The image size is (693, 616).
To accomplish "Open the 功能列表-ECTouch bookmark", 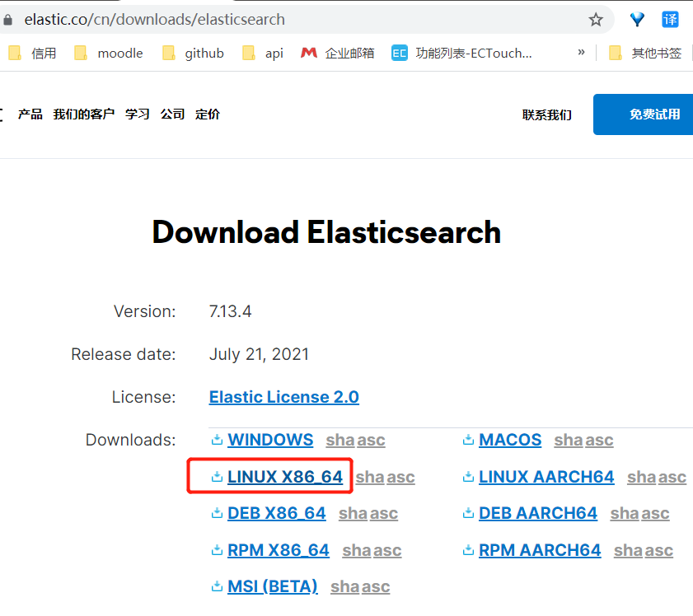I will click(461, 53).
